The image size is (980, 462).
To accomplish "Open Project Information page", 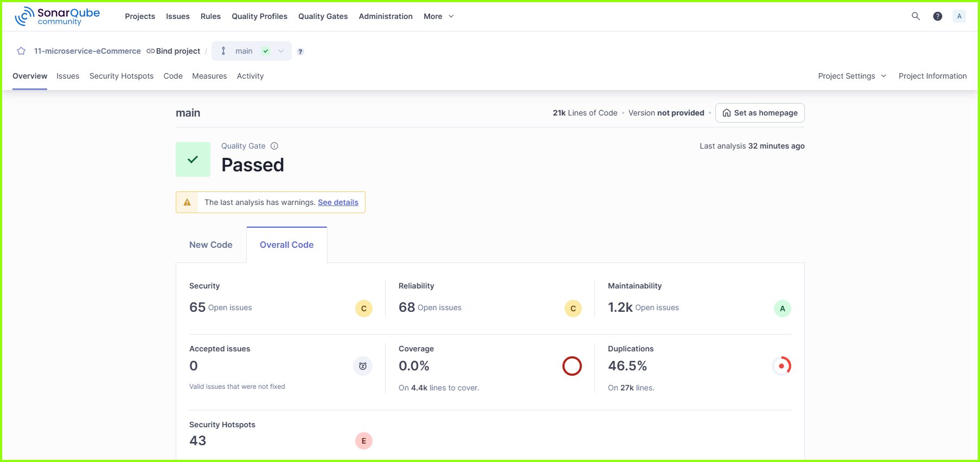I will pos(933,76).
